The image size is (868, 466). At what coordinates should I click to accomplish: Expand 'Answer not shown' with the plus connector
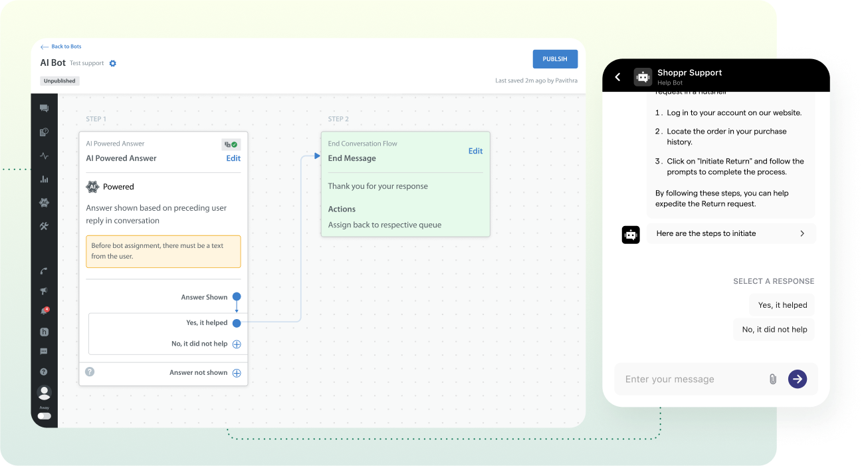[x=237, y=373]
